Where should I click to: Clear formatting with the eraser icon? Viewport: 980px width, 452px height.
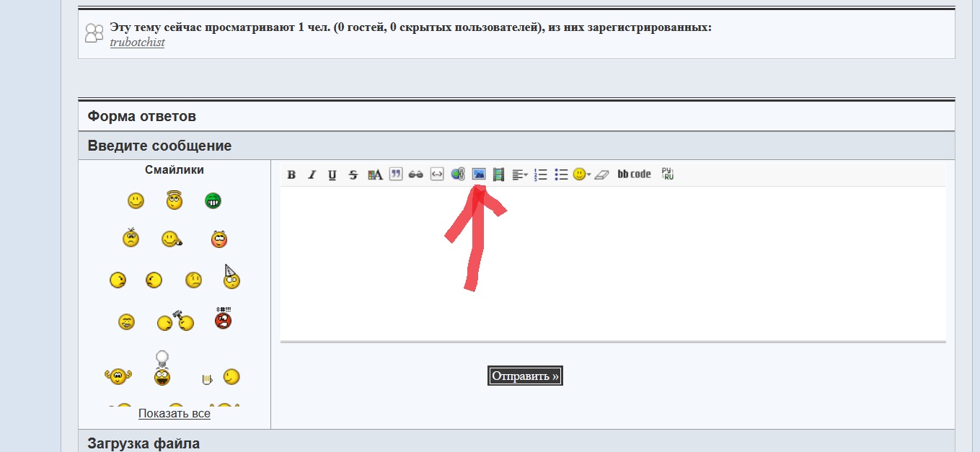[602, 174]
